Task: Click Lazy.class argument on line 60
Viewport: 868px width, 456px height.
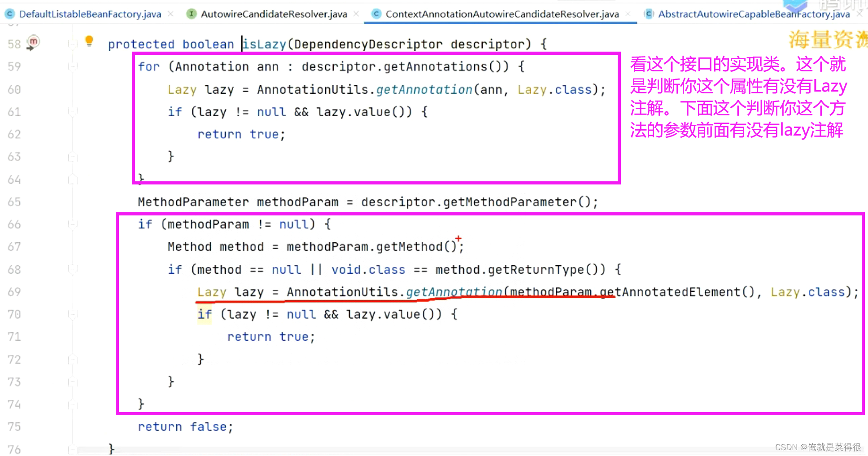Action: [554, 89]
